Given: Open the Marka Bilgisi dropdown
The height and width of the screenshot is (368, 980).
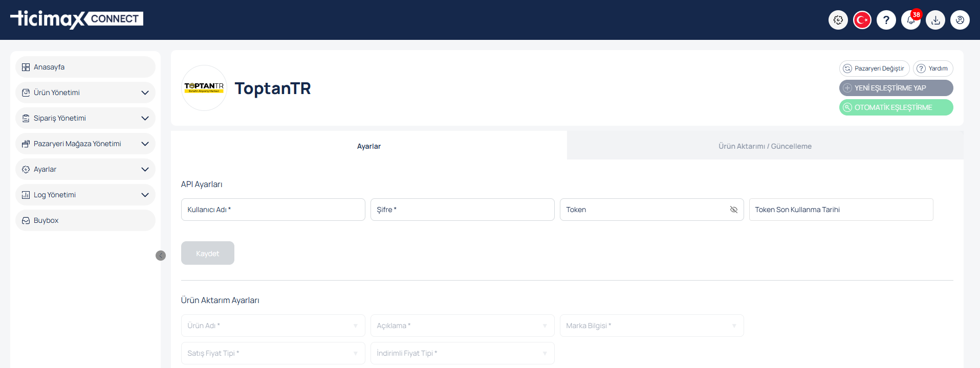Looking at the screenshot, I should tap(651, 326).
